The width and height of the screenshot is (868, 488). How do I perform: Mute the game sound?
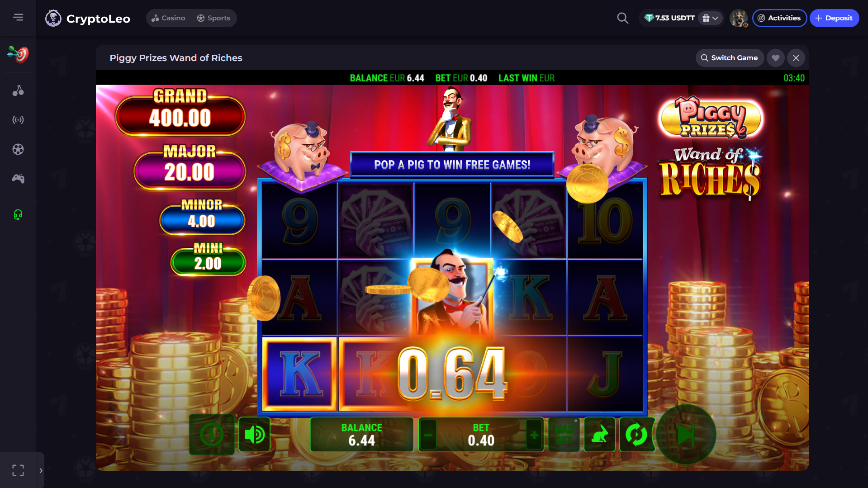254,435
